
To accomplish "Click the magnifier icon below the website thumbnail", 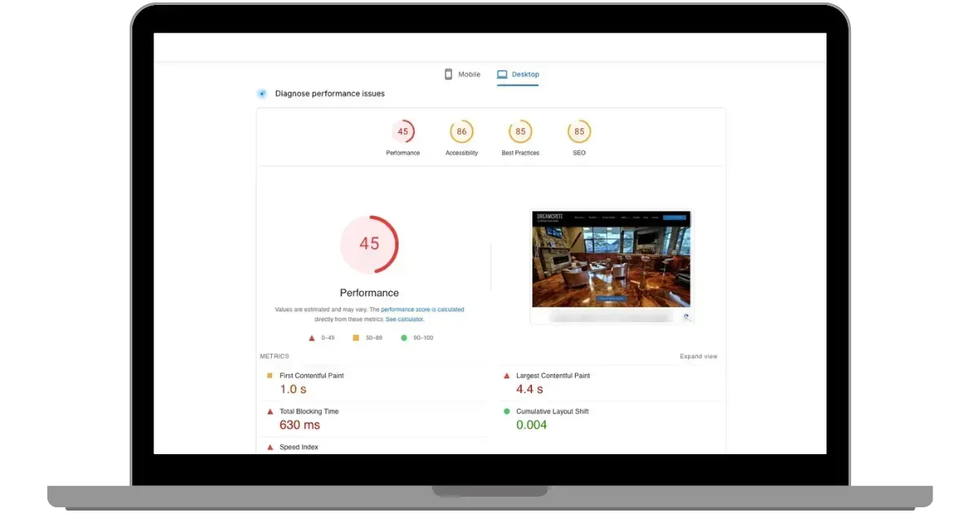I will pos(686,317).
